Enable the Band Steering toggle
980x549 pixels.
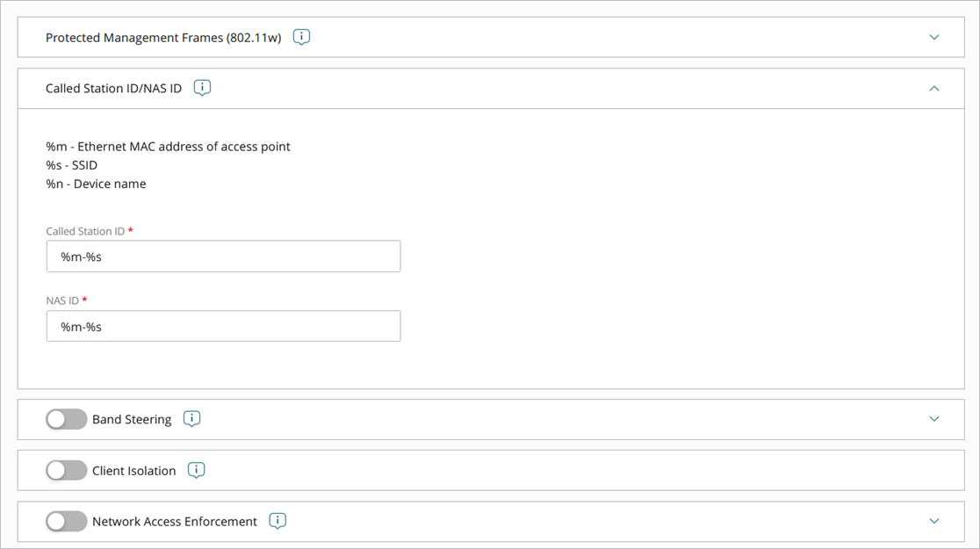(x=66, y=419)
